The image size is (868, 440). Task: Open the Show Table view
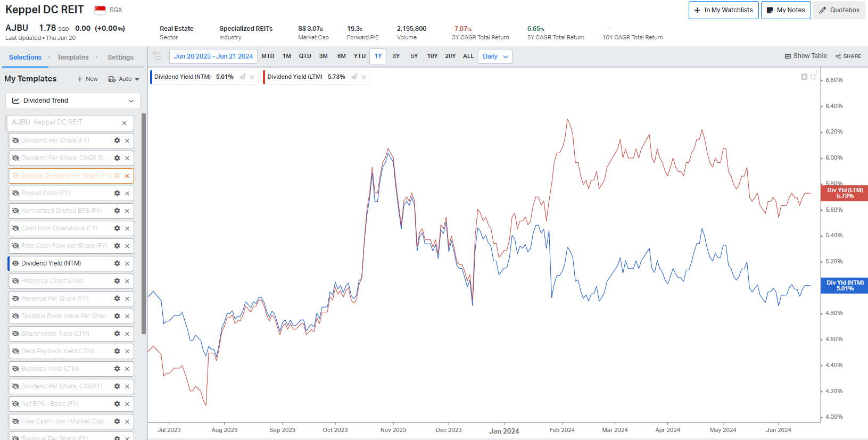coord(805,56)
